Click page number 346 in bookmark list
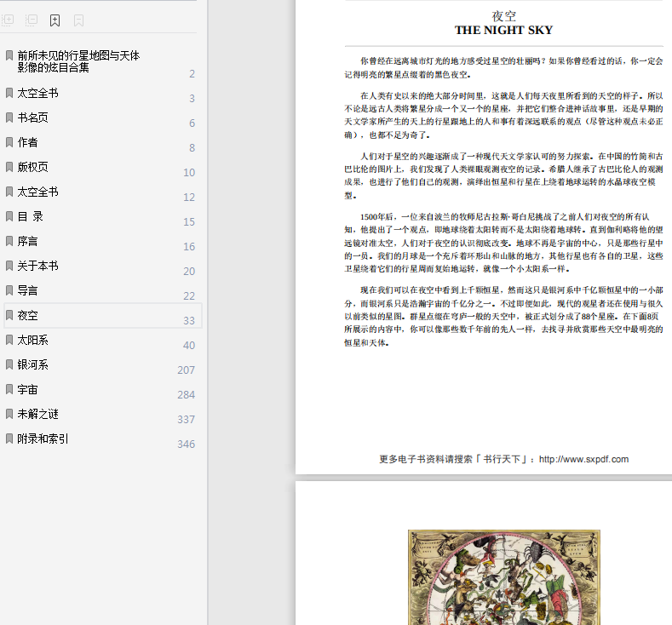 point(186,444)
